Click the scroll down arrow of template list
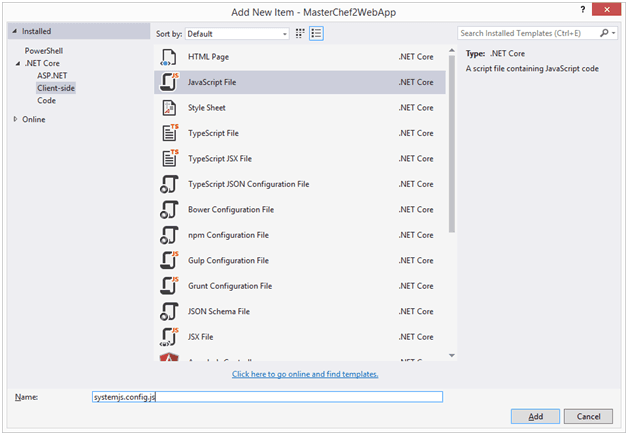 pyautogui.click(x=452, y=355)
